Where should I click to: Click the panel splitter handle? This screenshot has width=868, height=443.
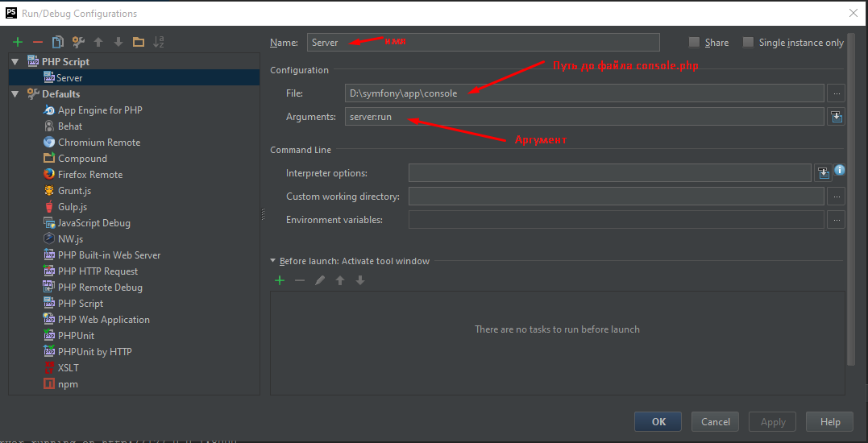263,214
